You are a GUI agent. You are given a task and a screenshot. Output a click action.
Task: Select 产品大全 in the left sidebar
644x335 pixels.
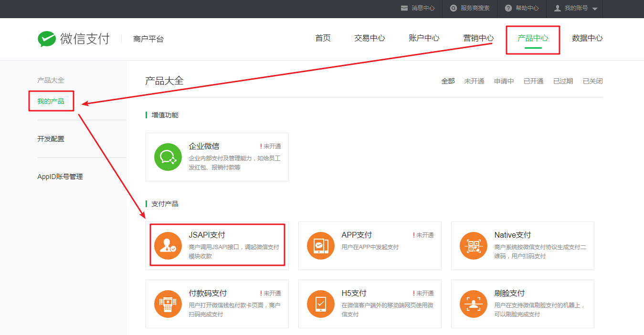(x=51, y=80)
